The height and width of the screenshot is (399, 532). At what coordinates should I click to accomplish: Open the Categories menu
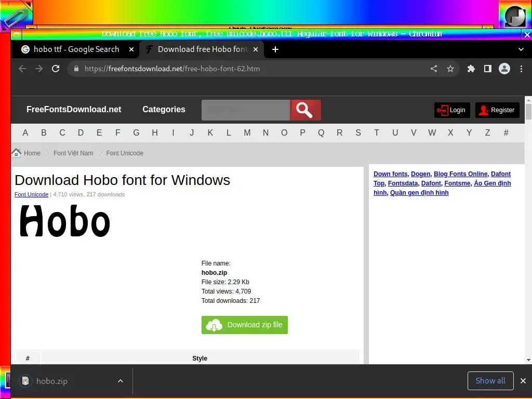[164, 110]
